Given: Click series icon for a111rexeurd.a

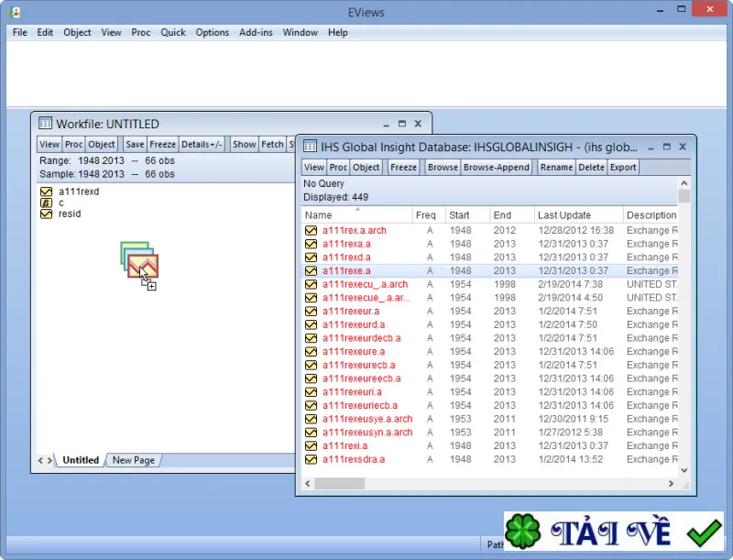Looking at the screenshot, I should coord(311,324).
